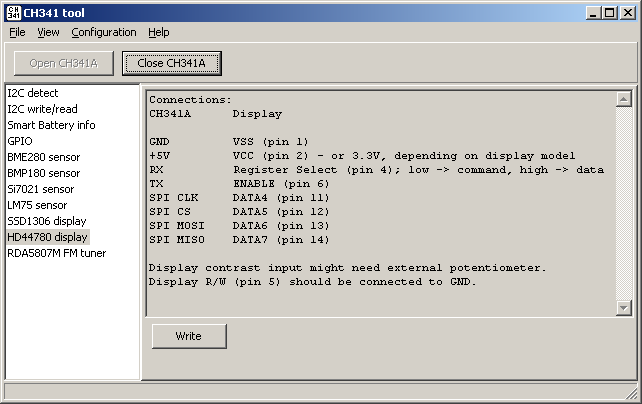Choose SSD1306 display in the list
The height and width of the screenshot is (404, 642).
(x=47, y=221)
